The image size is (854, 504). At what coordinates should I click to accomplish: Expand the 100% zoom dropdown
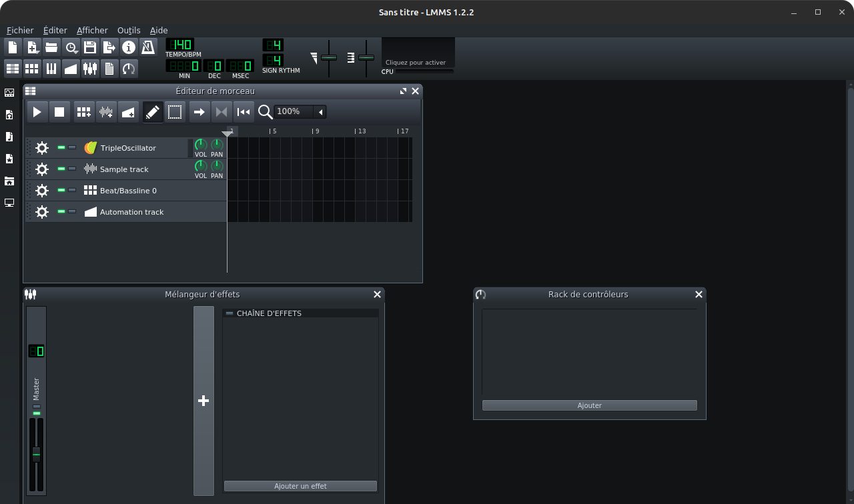coord(320,112)
